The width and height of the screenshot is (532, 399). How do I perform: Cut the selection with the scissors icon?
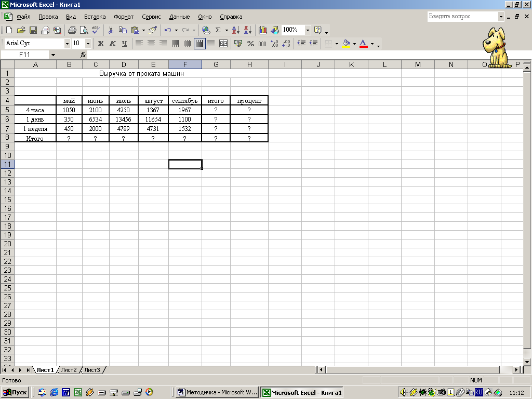click(x=111, y=30)
